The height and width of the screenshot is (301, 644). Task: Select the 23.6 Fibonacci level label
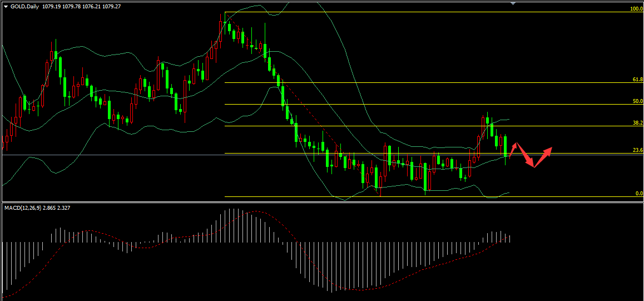pyautogui.click(x=638, y=150)
